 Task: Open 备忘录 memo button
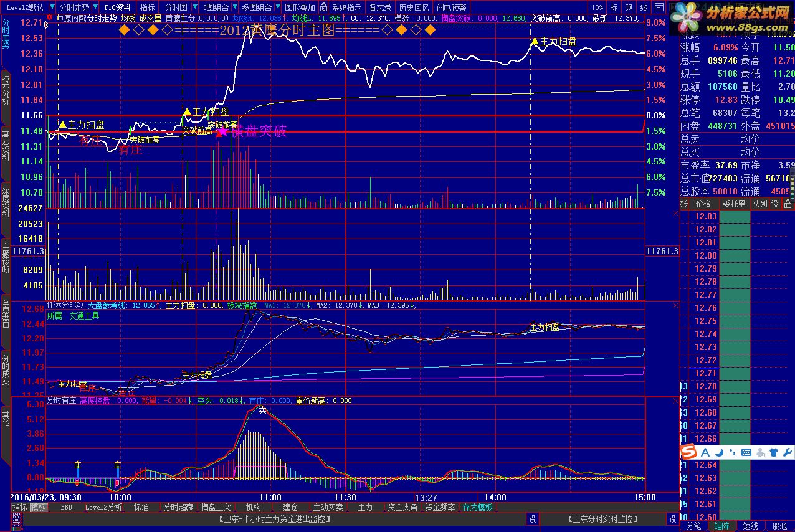point(380,7)
